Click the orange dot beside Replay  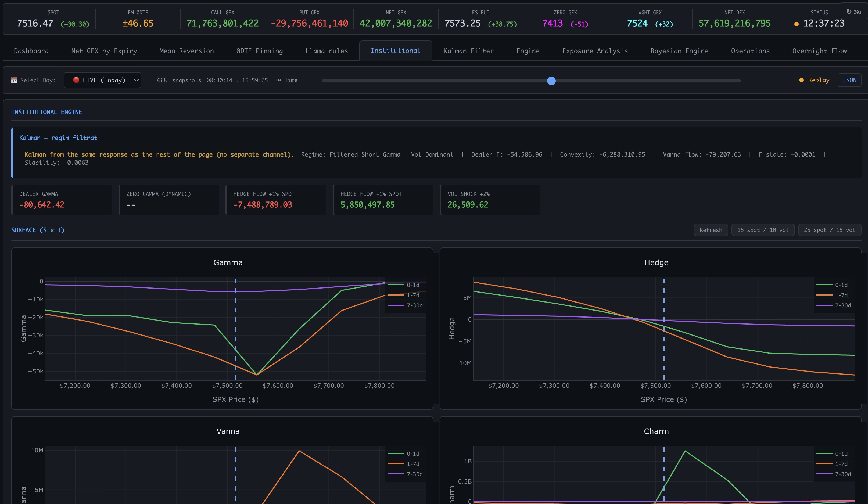[x=801, y=80]
